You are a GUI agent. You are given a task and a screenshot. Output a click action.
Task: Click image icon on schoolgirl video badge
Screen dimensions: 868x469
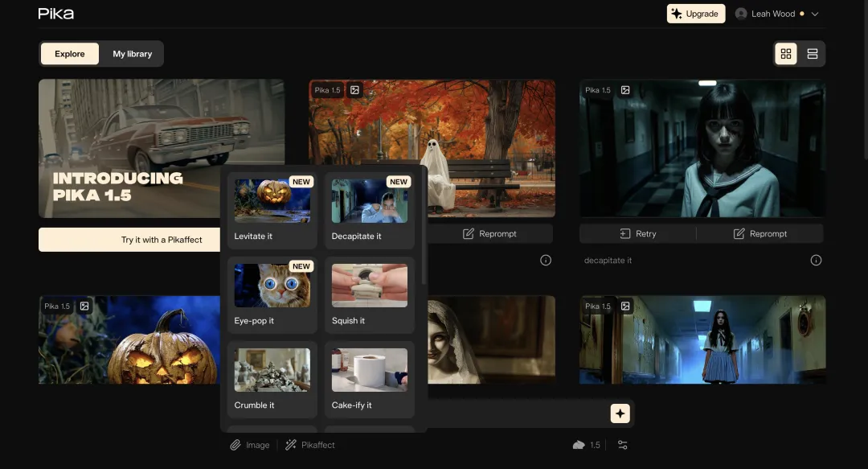(x=625, y=90)
